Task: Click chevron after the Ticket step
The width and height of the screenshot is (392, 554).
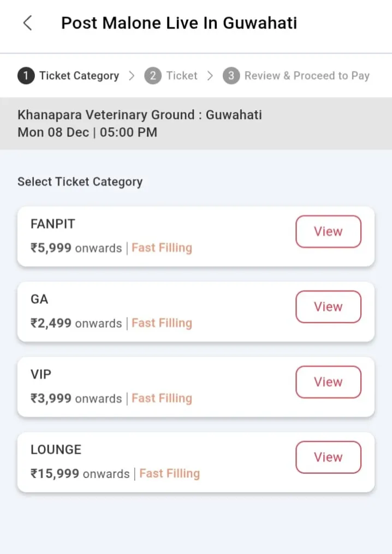Action: point(210,76)
